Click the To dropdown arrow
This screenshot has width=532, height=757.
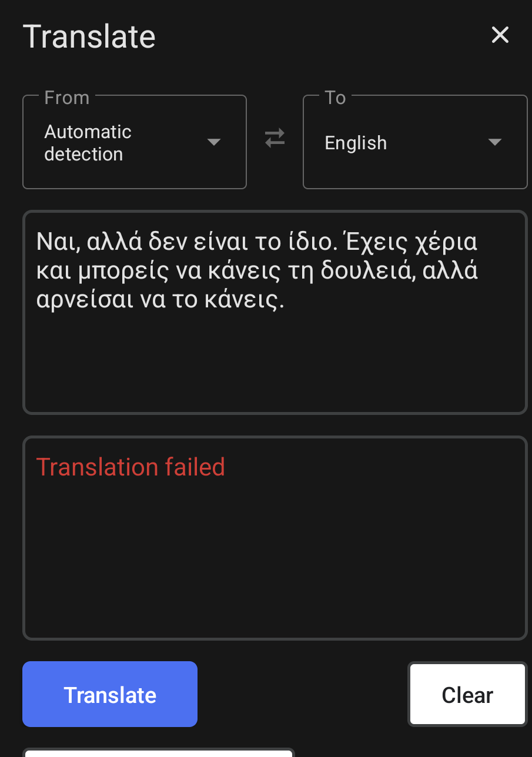pos(495,142)
